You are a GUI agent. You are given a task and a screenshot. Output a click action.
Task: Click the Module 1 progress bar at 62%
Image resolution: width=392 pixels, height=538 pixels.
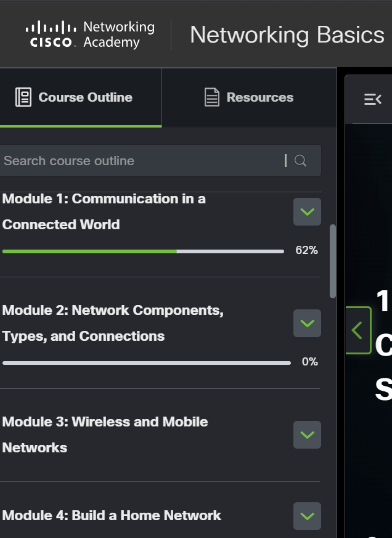[143, 251]
